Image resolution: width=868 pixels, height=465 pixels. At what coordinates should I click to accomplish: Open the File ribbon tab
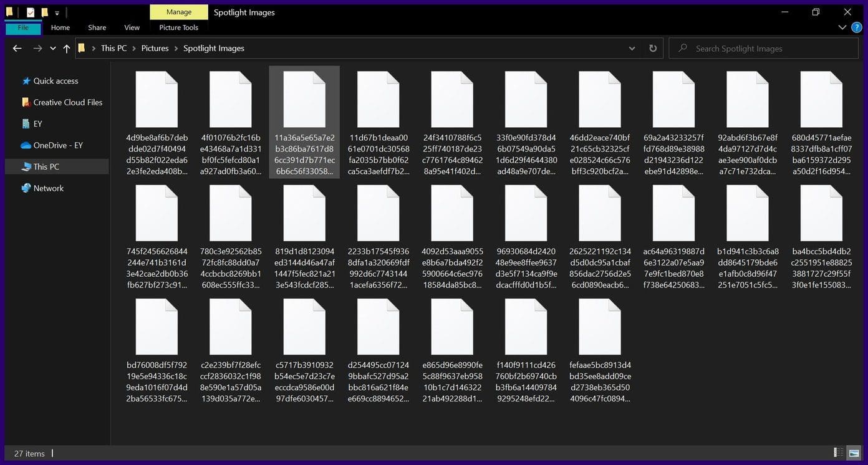(x=23, y=27)
